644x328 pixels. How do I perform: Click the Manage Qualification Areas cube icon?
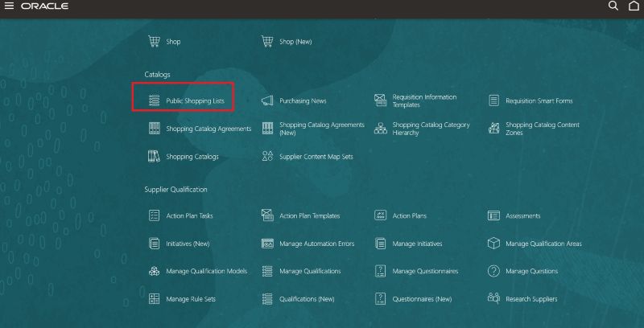point(493,243)
